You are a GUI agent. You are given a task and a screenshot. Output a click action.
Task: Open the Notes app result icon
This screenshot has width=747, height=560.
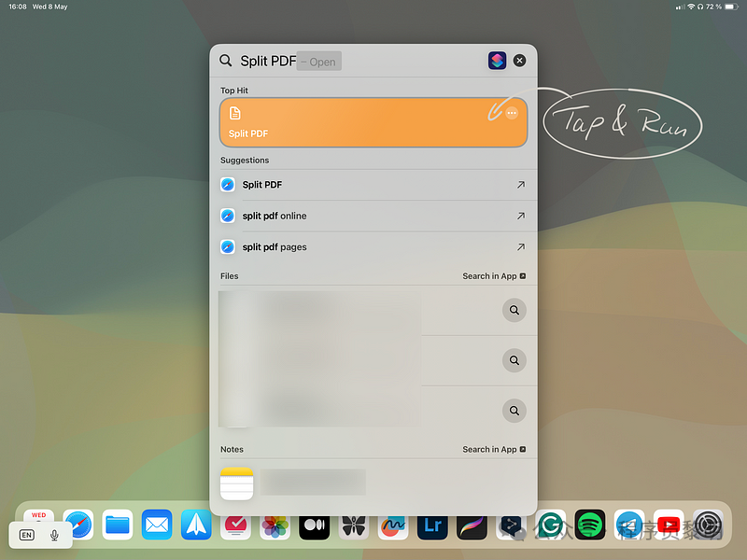pos(237,483)
